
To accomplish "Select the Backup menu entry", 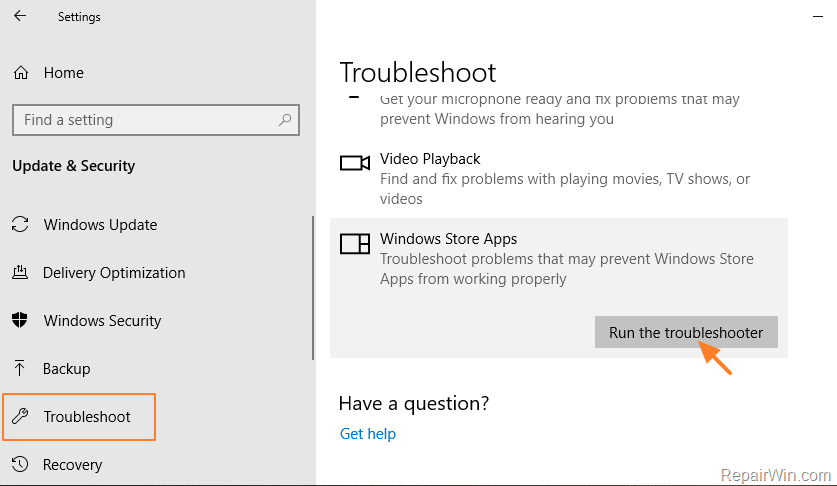I will tap(67, 369).
